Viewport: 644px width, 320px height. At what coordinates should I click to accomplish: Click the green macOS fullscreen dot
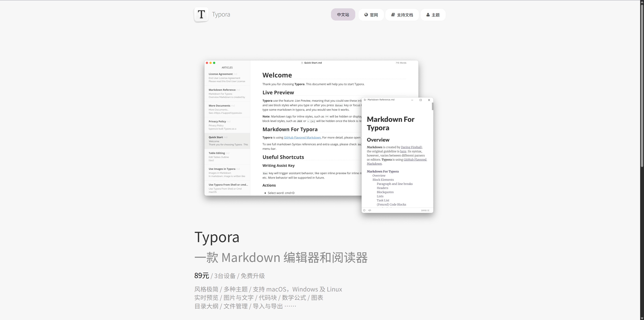point(214,63)
